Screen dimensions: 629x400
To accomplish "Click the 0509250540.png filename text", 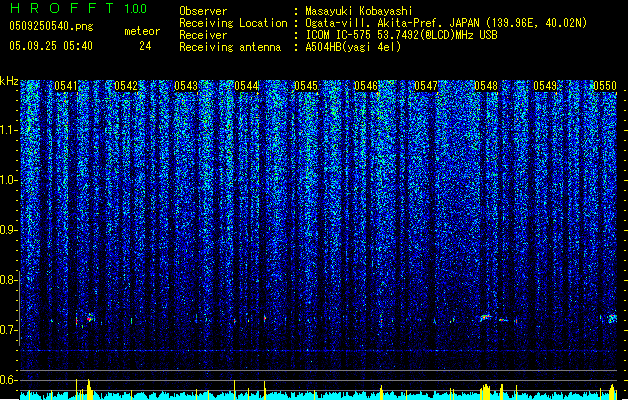I will point(51,26).
